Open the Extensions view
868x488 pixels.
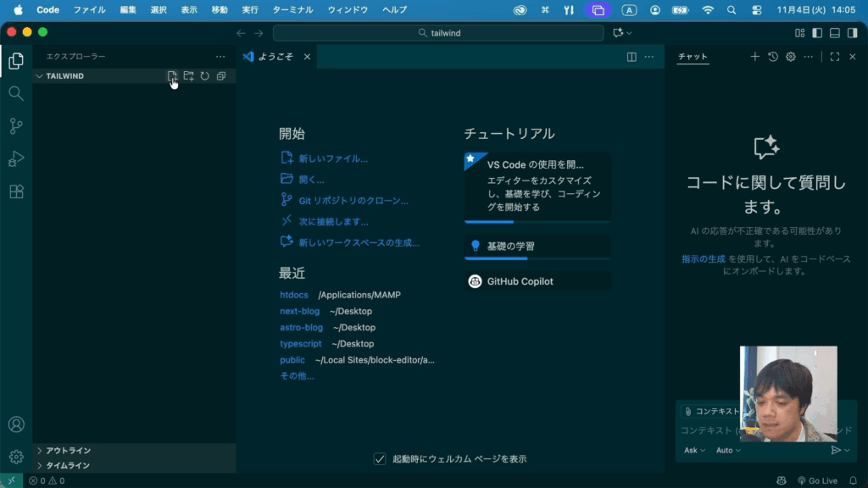16,191
